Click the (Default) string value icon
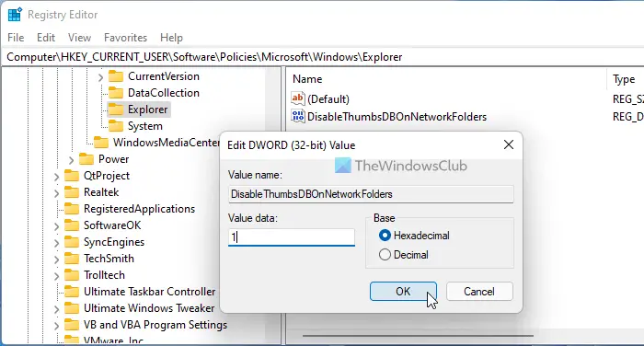The width and height of the screenshot is (644, 346). (x=298, y=98)
